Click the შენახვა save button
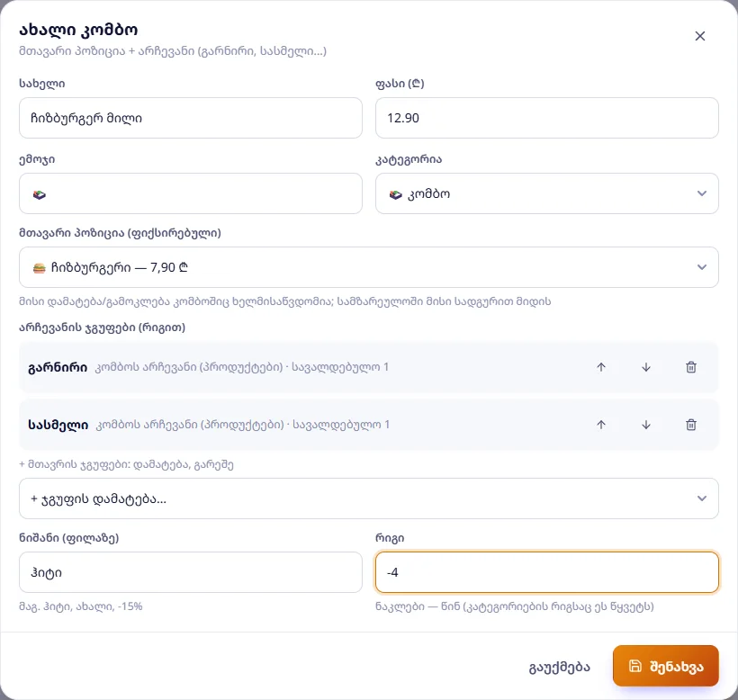Viewport: 738px width, 700px height. pos(665,666)
